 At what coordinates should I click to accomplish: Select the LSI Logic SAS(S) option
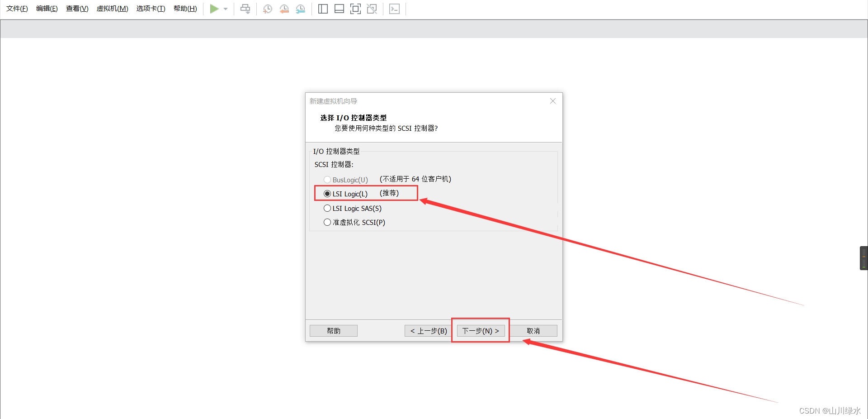point(327,208)
